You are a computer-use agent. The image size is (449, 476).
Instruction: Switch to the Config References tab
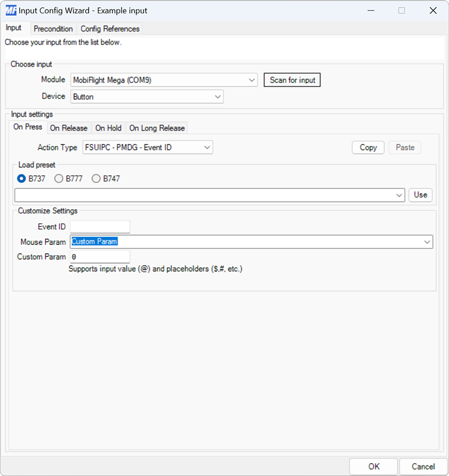[x=109, y=29]
